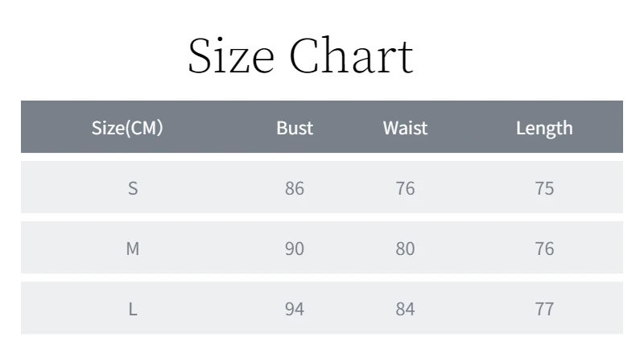Click bust value 90 for size M
The height and width of the screenshot is (362, 644).
[295, 249]
